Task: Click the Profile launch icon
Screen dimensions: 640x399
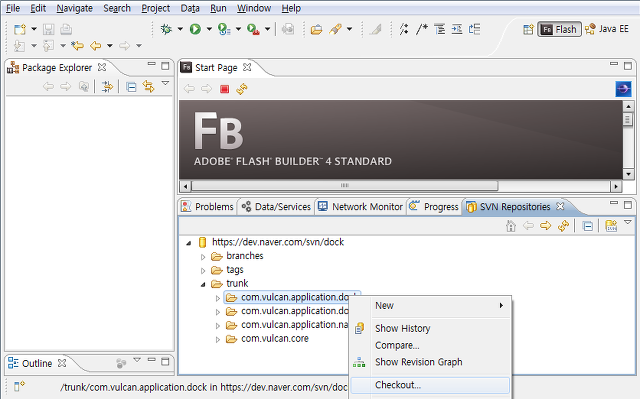Action: [x=224, y=29]
